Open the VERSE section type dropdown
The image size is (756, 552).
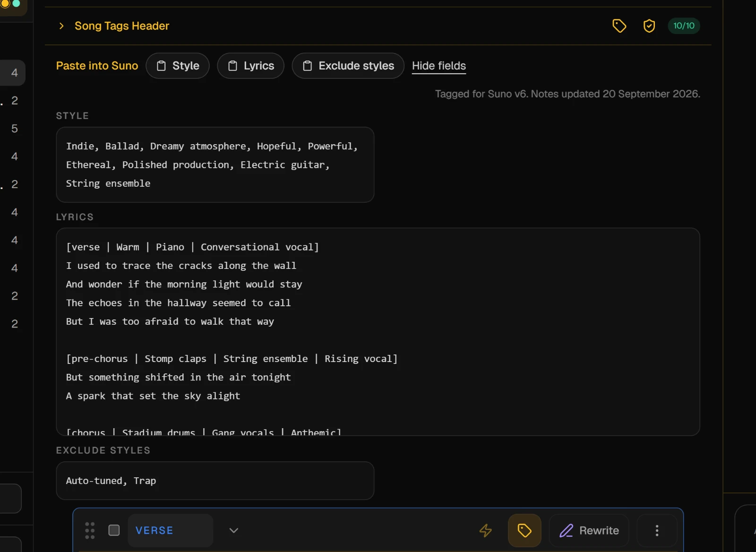(170, 530)
